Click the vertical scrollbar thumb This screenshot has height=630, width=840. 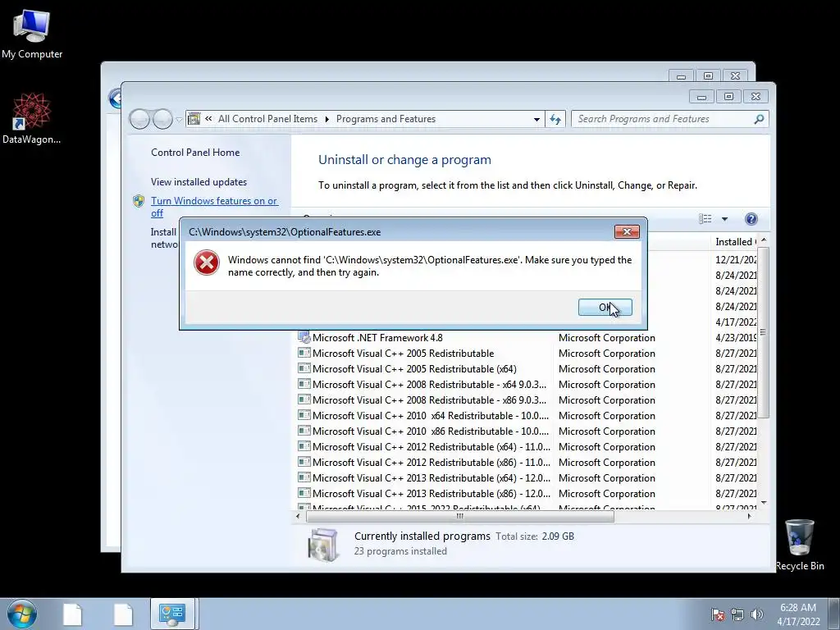[x=764, y=332]
